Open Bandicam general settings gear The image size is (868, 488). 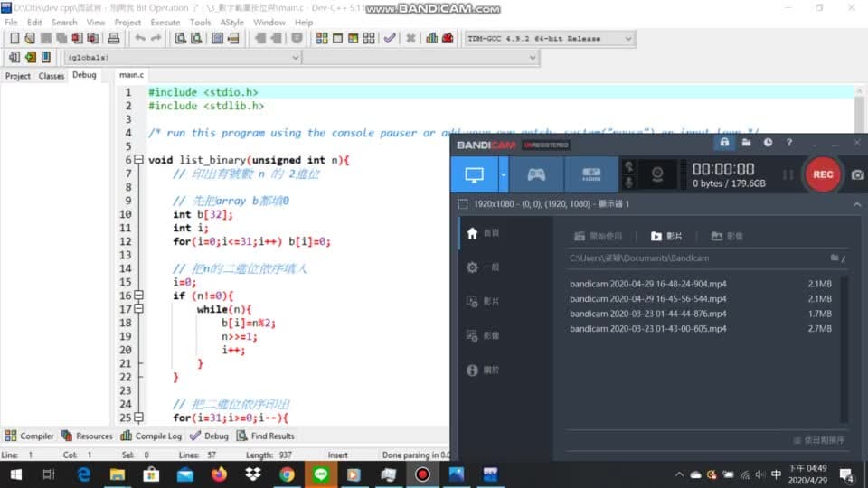point(483,267)
